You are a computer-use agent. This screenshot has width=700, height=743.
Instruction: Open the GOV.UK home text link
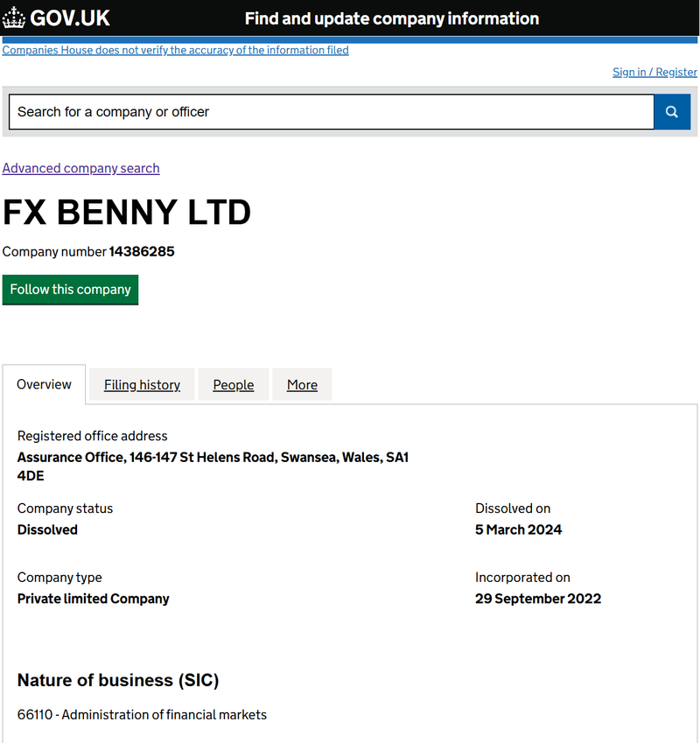click(x=70, y=18)
